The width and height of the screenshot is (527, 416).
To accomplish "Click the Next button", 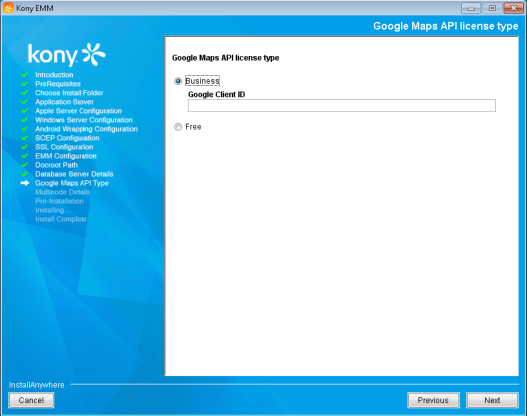I will click(492, 400).
